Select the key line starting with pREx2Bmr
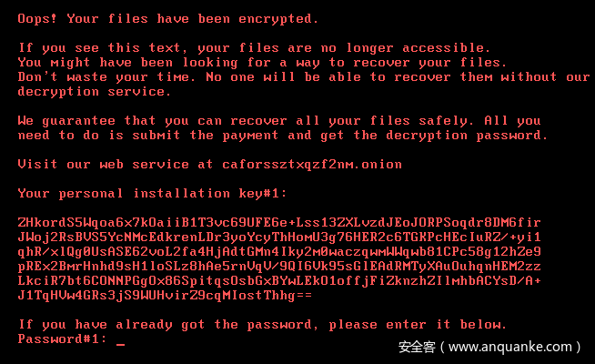This screenshot has width=595, height=364. point(278,266)
